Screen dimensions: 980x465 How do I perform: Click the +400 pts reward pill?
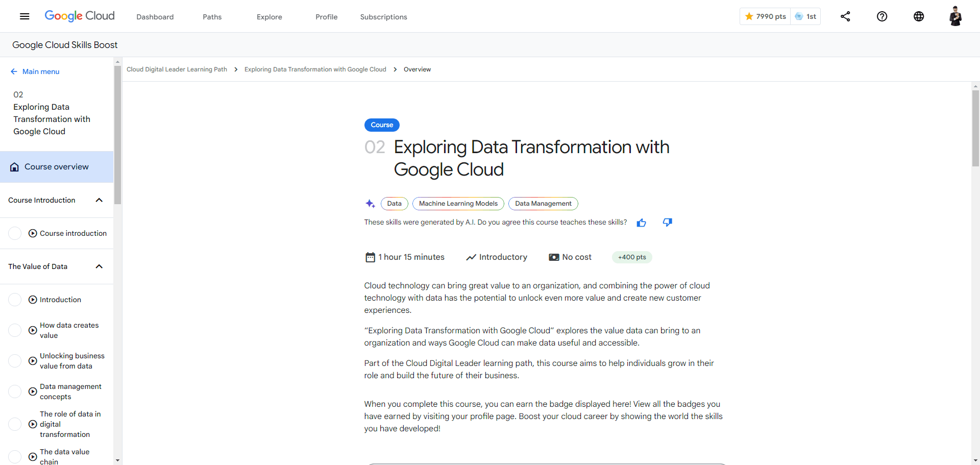[x=632, y=257]
